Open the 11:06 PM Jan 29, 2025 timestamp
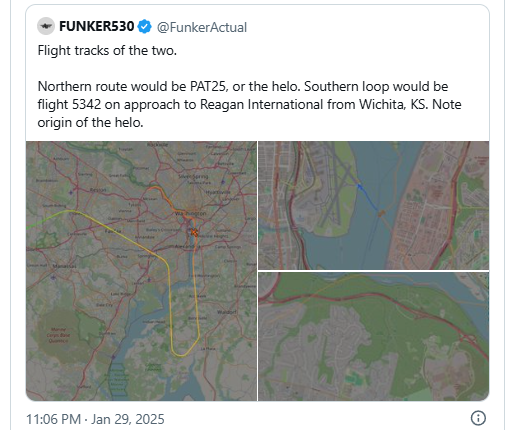Image resolution: width=511 pixels, height=430 pixels. tap(95, 419)
